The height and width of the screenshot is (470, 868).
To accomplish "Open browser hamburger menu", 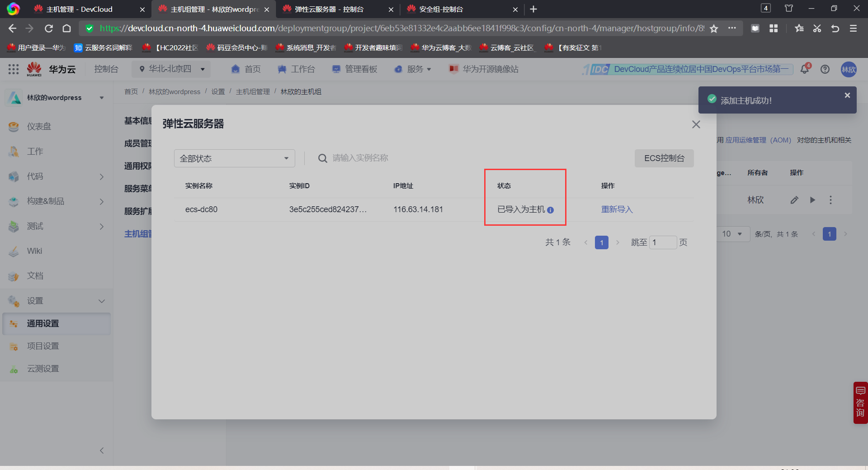I will (x=853, y=28).
